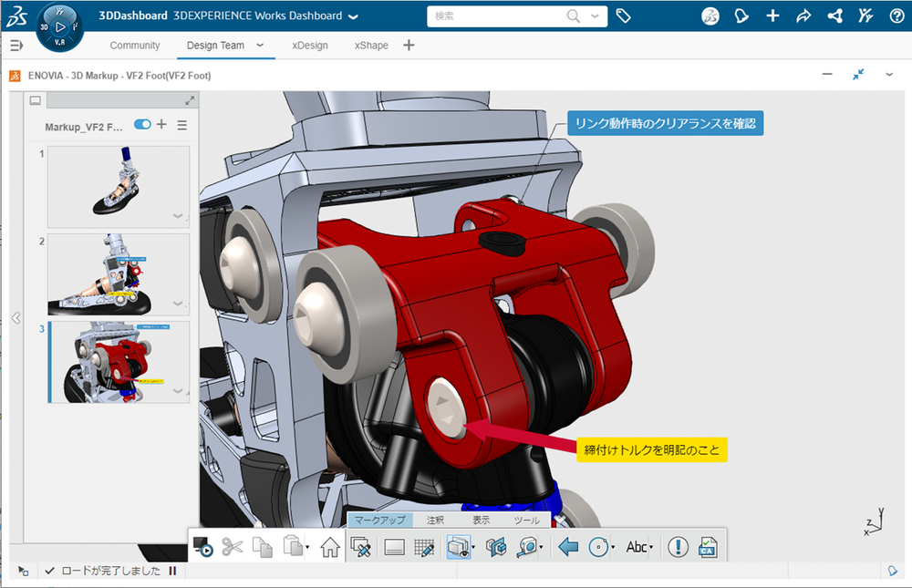Toggle the dashboard side menu icon
This screenshot has height=588, width=912.
(x=16, y=45)
